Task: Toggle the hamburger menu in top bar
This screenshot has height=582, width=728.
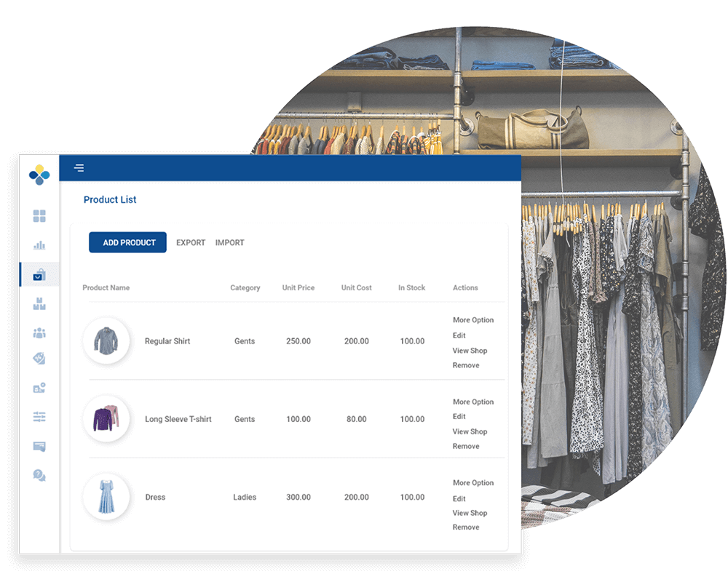Action: coord(79,168)
